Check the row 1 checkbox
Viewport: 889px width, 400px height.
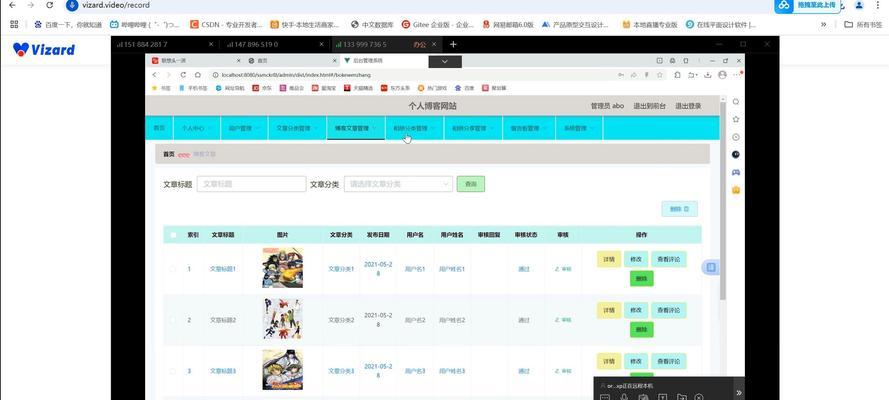[173, 269]
